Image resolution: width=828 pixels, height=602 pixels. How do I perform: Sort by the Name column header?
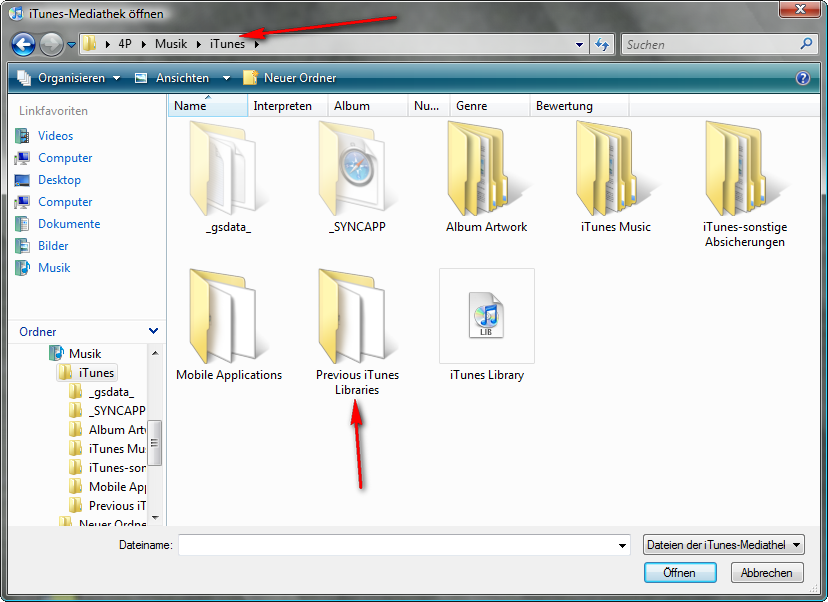pyautogui.click(x=208, y=106)
